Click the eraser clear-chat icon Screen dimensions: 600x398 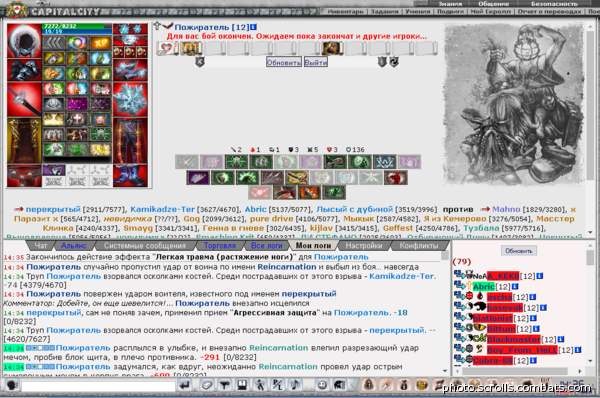[x=207, y=385]
